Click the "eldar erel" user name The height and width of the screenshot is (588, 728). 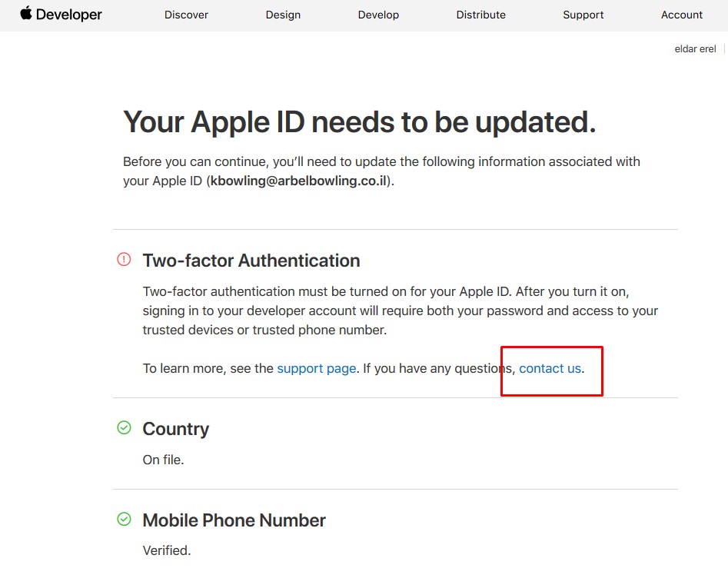click(695, 49)
